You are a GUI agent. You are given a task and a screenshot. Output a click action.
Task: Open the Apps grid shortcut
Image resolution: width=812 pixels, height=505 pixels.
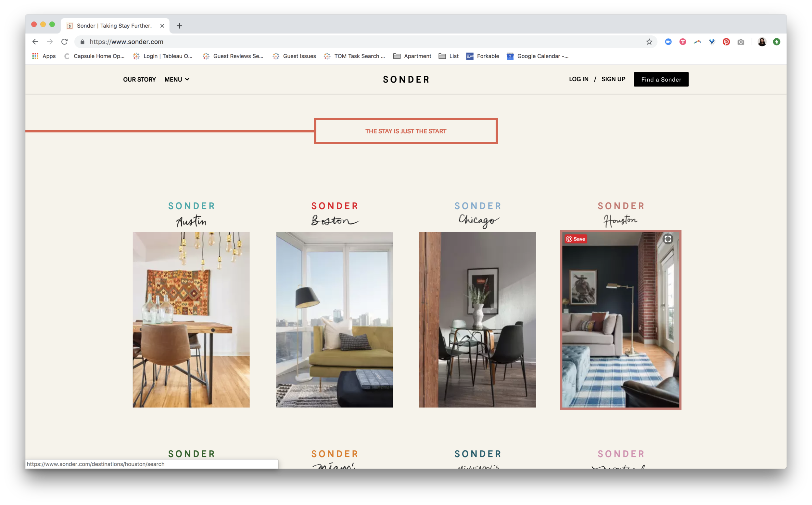44,56
